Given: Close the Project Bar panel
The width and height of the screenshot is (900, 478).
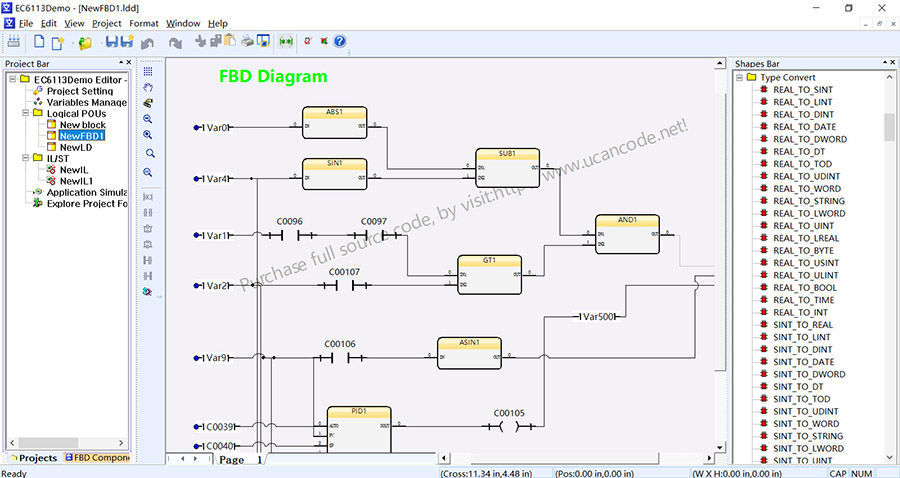Looking at the screenshot, I should coord(129,63).
